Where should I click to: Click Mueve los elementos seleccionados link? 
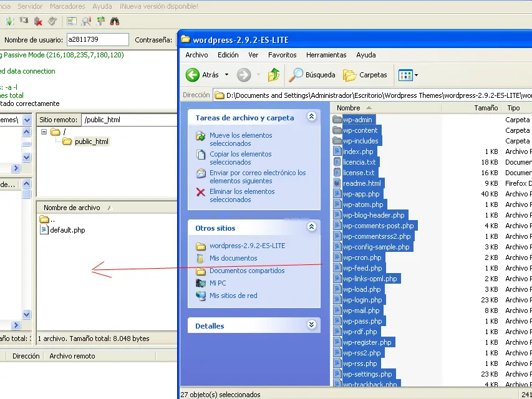click(x=241, y=139)
